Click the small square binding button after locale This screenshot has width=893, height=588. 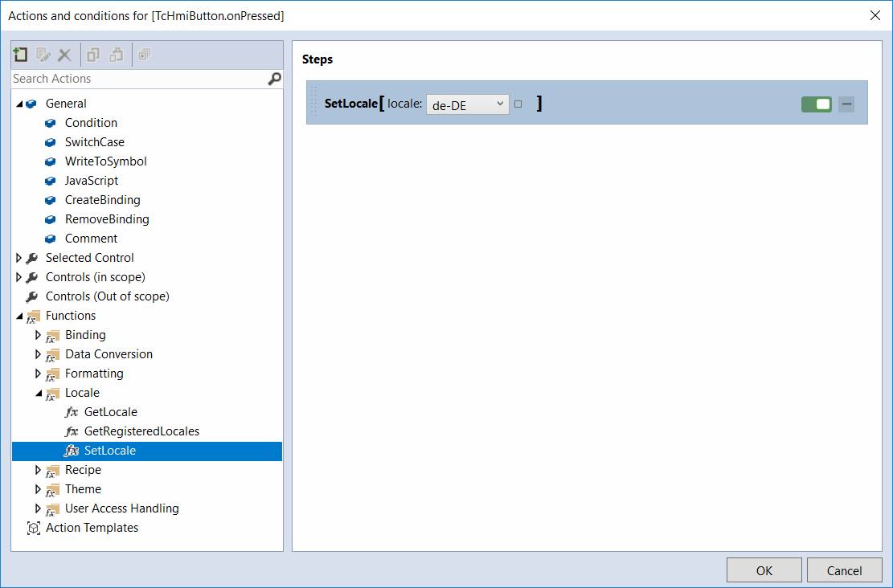click(518, 104)
